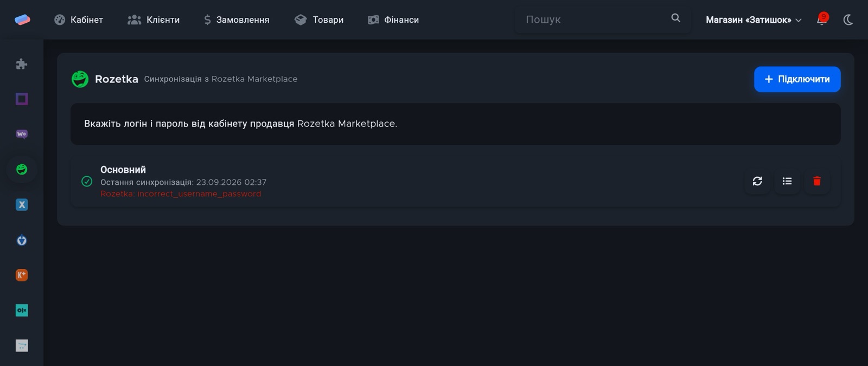Screen dimensions: 868x366
Task: Select the purple square integration in sidebar
Action: [22, 99]
